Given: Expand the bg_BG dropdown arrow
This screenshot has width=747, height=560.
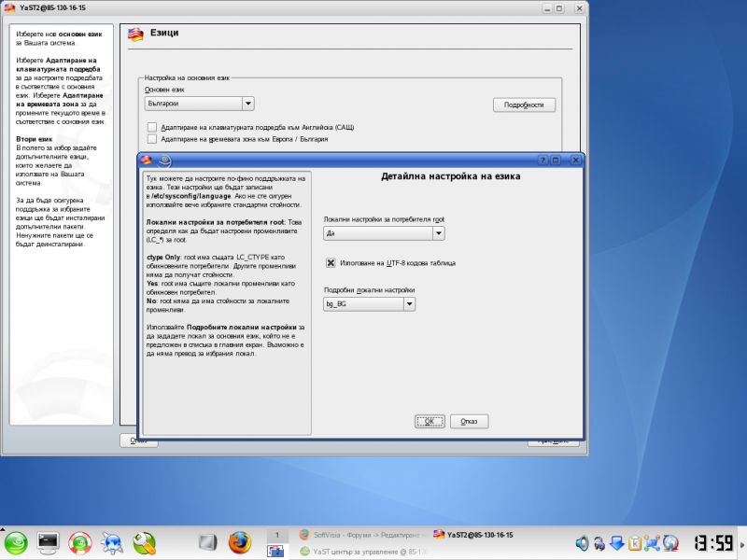Looking at the screenshot, I should click(x=409, y=304).
